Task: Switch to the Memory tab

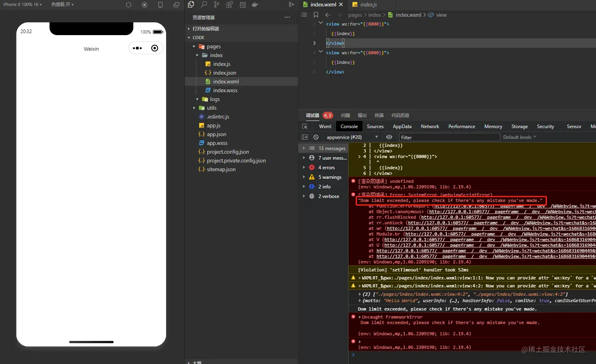Action: click(x=493, y=127)
